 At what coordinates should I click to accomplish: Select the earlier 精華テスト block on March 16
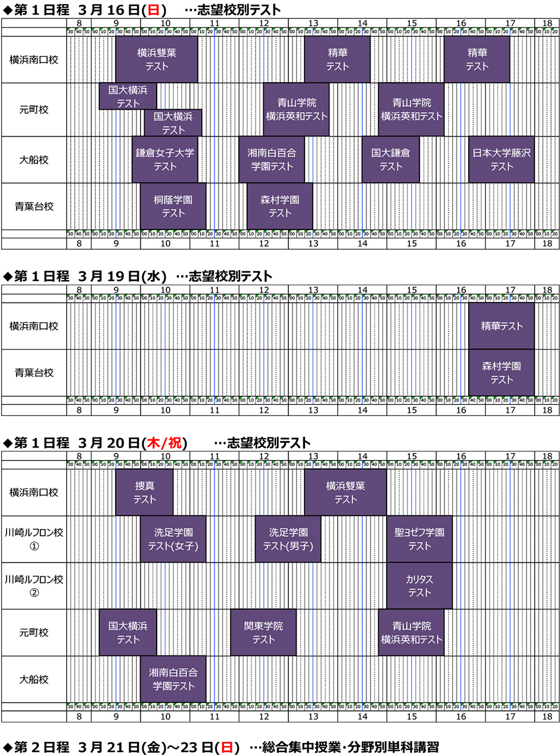coord(338,60)
